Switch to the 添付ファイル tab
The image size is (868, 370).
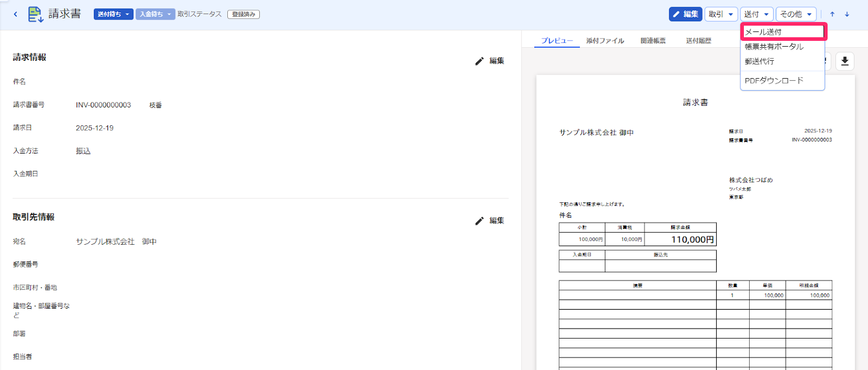(x=605, y=41)
